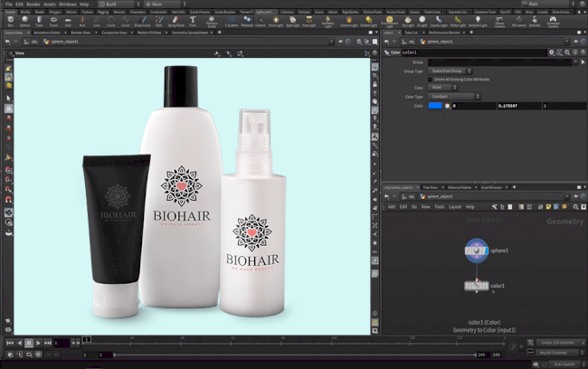Viewport: 588px width, 369px height.
Task: Click the sticky note icon in network toolbar
Action: (x=548, y=206)
